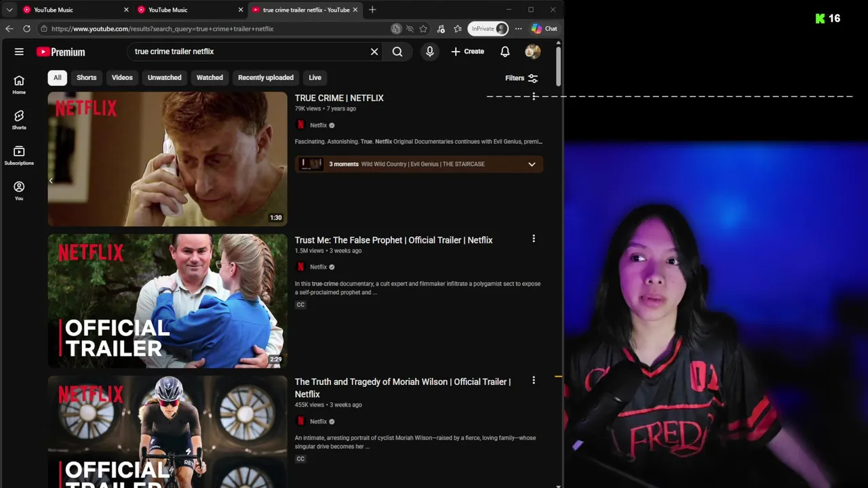868x488 pixels.
Task: Play the TRUE CRIME | NETFLIX thumbnail
Action: [167, 159]
